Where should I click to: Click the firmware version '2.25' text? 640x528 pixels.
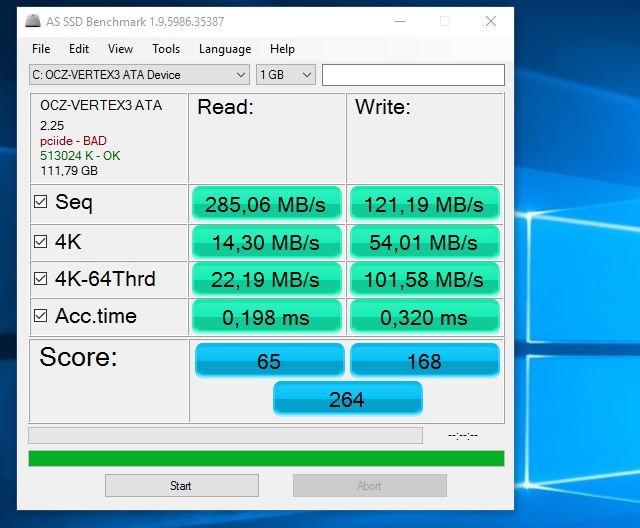(52, 125)
